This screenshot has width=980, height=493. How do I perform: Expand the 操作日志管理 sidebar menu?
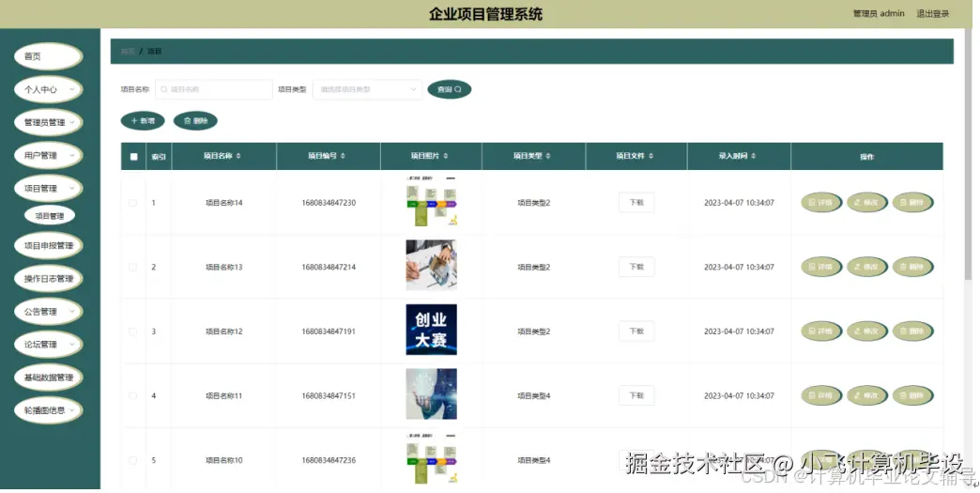48,279
